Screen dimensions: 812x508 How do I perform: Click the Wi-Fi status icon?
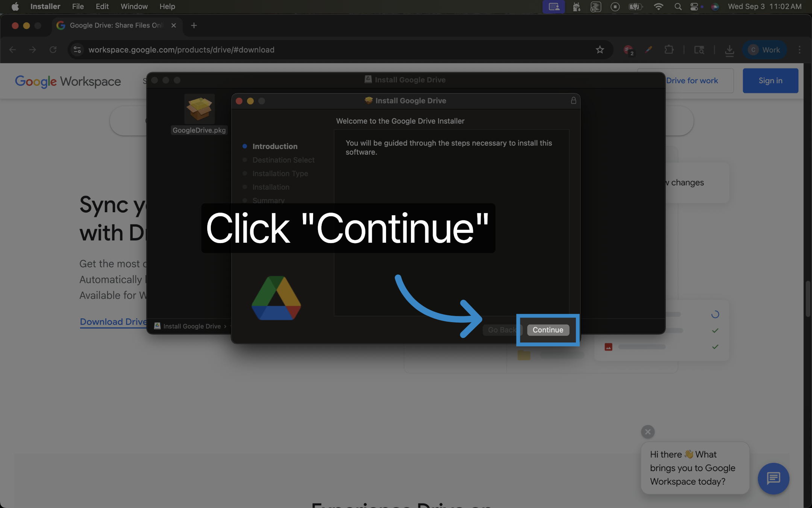click(658, 6)
